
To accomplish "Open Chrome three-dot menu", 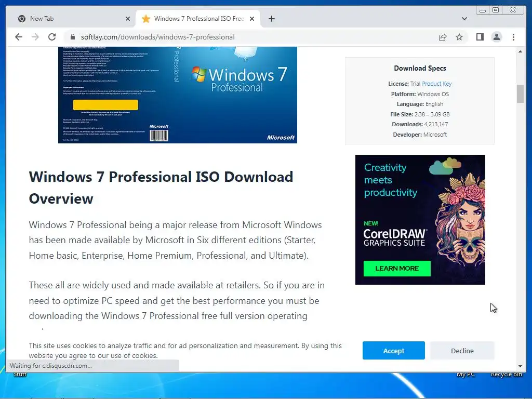I will 513,37.
